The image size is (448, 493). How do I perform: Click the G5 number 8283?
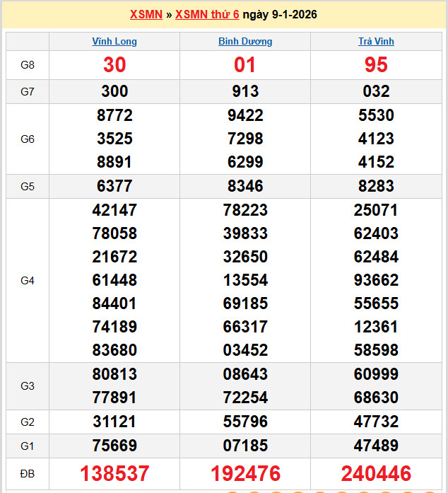(x=376, y=187)
